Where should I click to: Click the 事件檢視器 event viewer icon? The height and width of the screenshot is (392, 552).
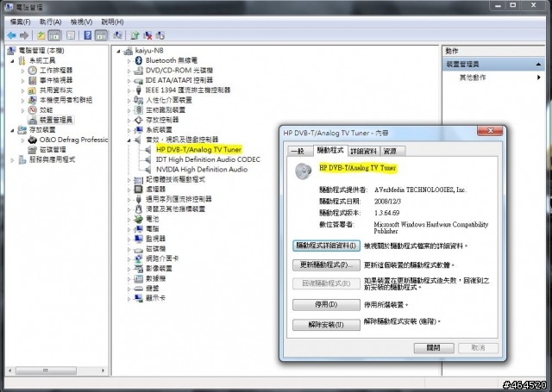(x=33, y=80)
